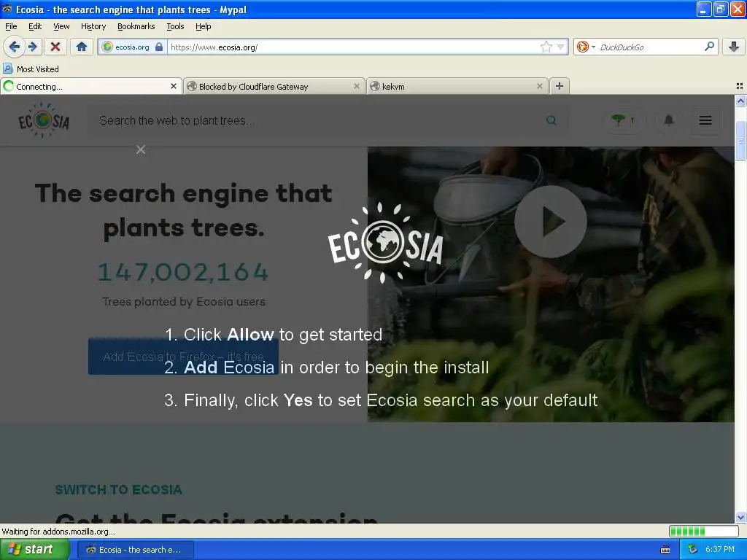
Task: Click the network tray icon
Action: [692, 550]
